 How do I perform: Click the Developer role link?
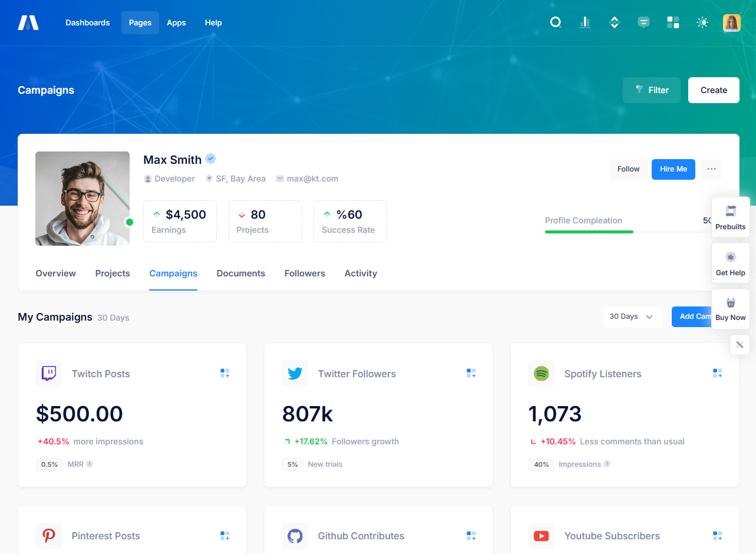[169, 179]
